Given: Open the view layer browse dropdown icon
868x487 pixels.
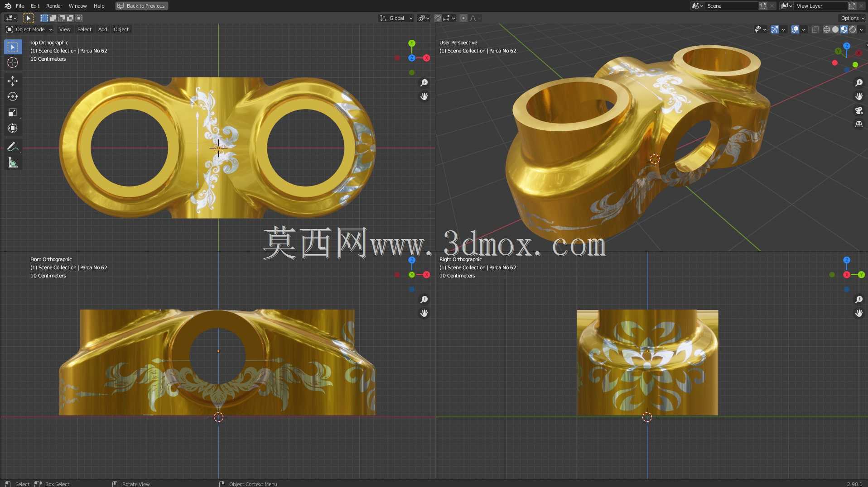Looking at the screenshot, I should click(787, 6).
